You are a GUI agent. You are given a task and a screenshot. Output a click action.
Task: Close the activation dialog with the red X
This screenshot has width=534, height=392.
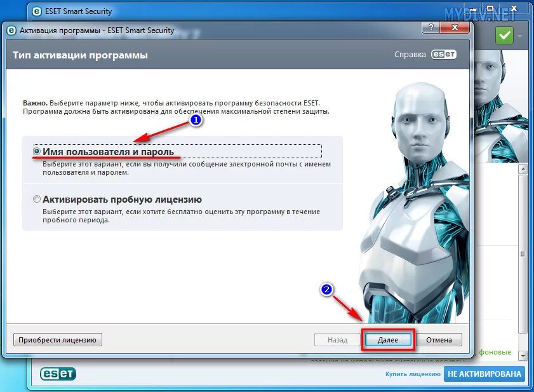pos(455,27)
